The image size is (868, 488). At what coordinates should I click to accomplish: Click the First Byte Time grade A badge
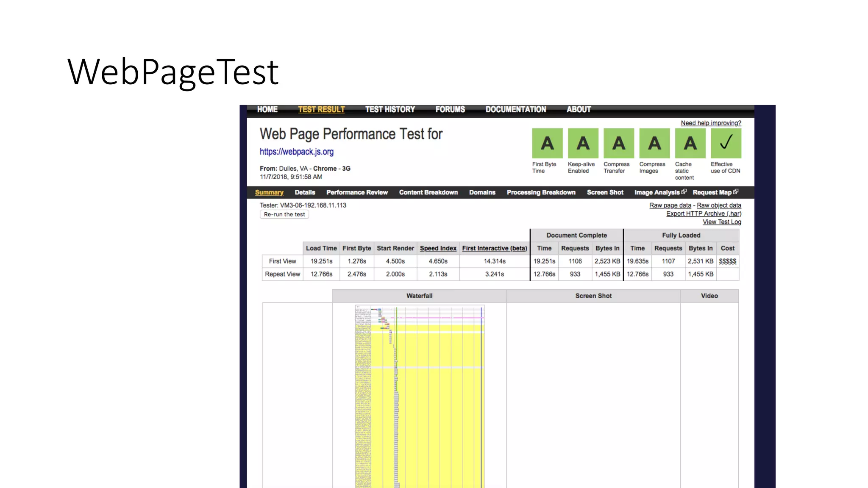(x=547, y=143)
